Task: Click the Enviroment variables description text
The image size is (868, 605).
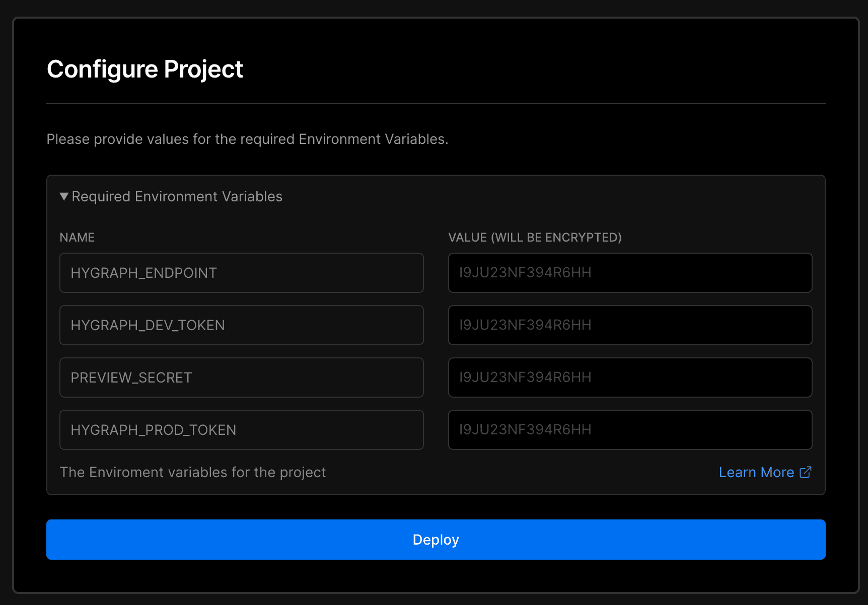Action: point(193,472)
